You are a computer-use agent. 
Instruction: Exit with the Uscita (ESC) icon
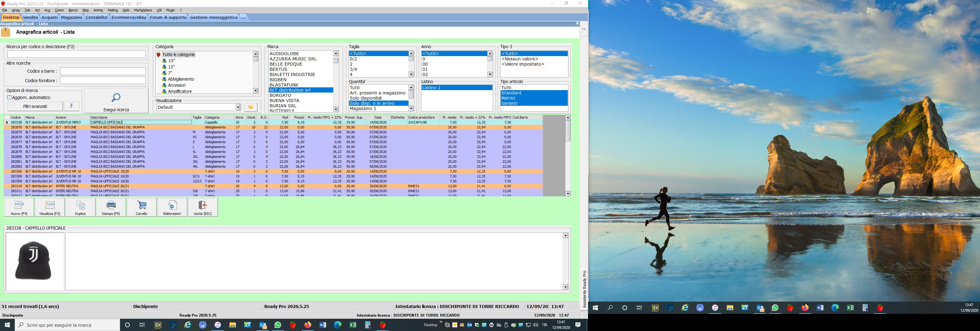(x=202, y=207)
